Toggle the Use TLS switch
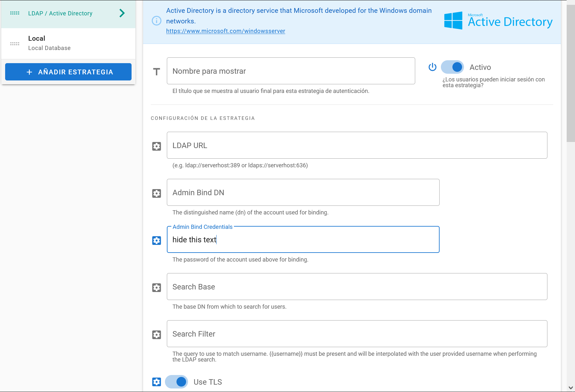The height and width of the screenshot is (392, 575). 176,382
